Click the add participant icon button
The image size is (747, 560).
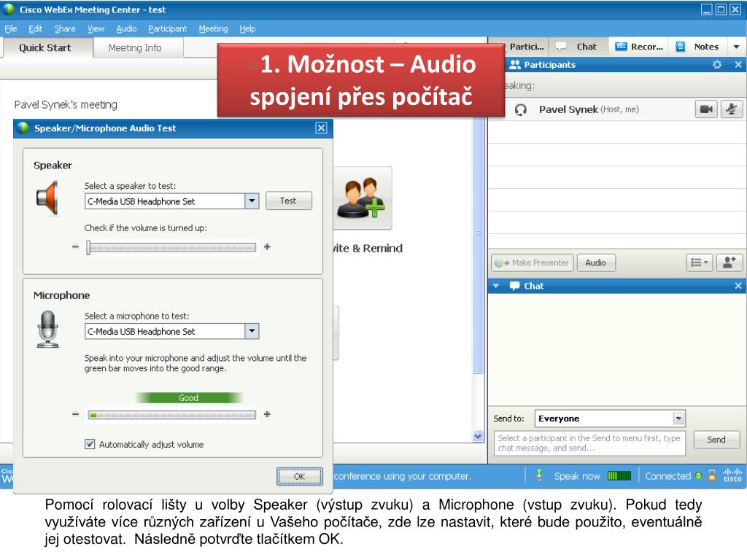729,262
